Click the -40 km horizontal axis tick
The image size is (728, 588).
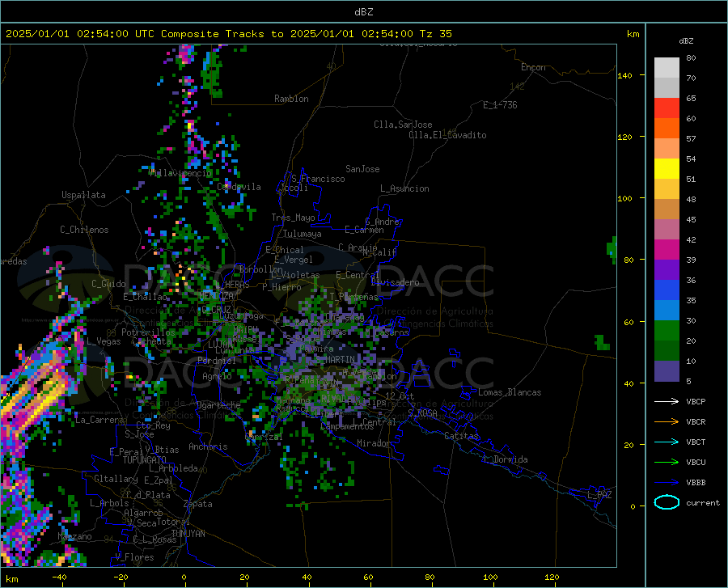[x=59, y=577]
